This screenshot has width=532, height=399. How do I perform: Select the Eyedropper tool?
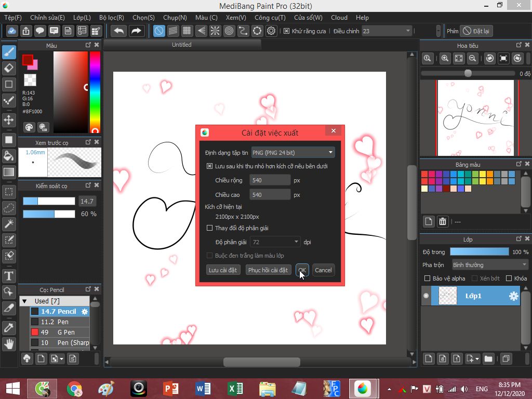click(x=9, y=328)
